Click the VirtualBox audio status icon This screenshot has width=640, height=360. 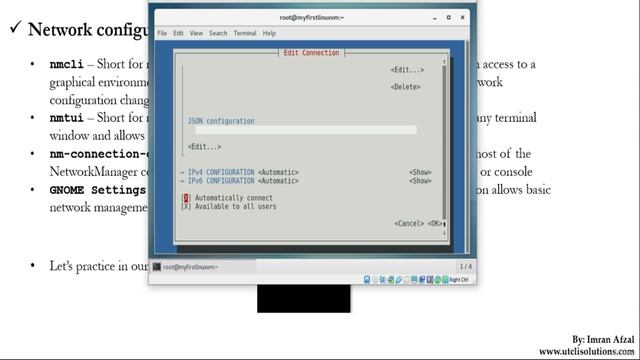click(382, 280)
